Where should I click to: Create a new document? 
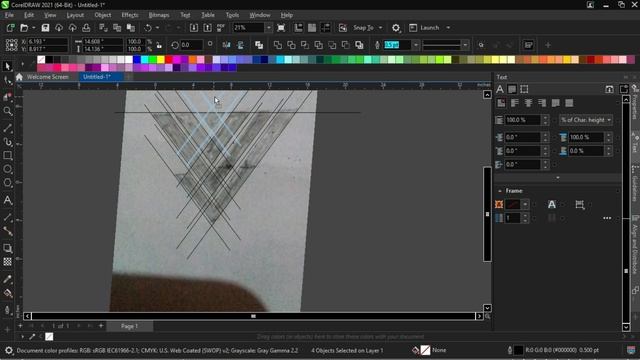click(x=10, y=28)
